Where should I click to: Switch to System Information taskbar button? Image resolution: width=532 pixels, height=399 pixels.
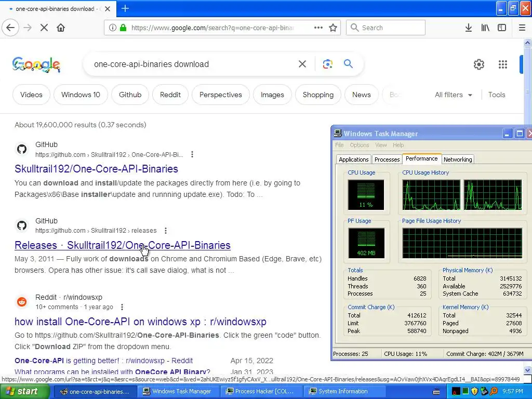pyautogui.click(x=345, y=392)
